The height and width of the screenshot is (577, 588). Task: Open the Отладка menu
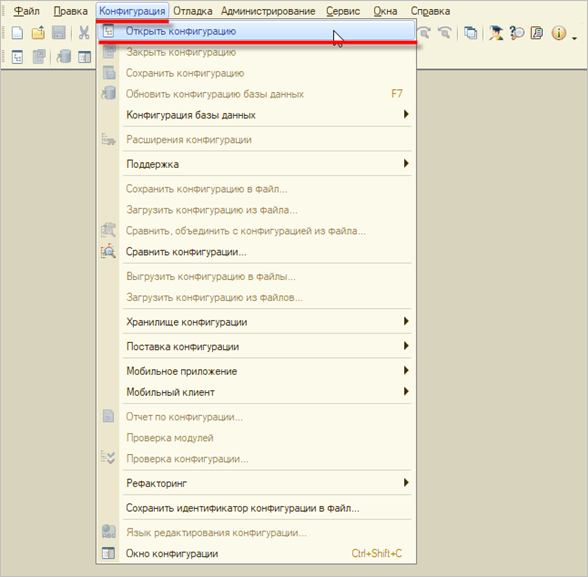click(192, 11)
